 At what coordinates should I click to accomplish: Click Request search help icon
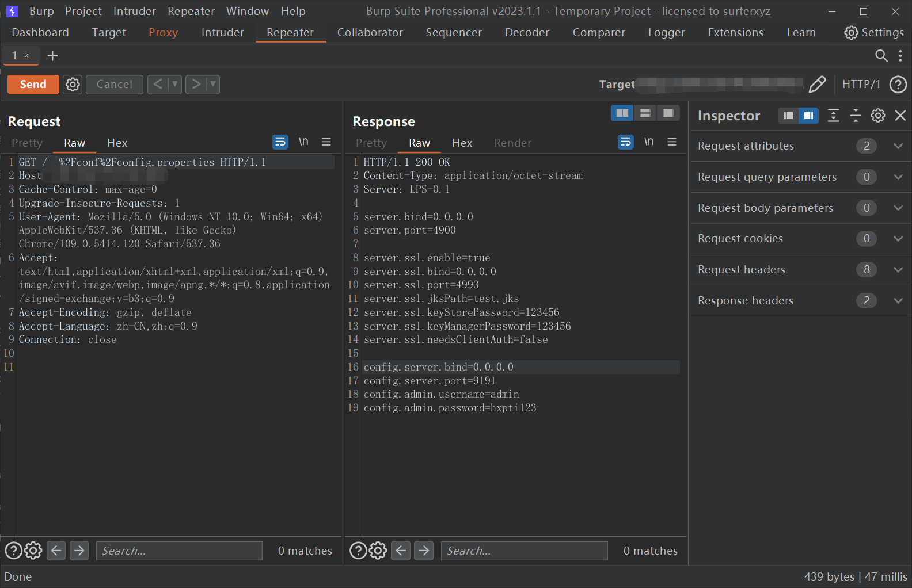click(x=13, y=551)
